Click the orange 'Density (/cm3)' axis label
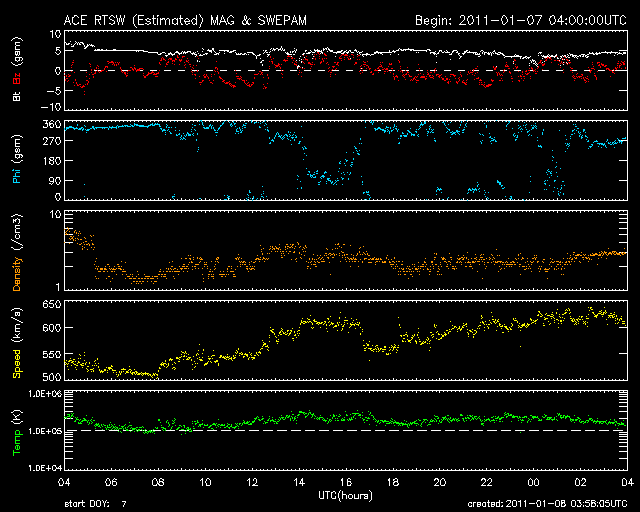This screenshot has height=512, width=640. point(17,252)
